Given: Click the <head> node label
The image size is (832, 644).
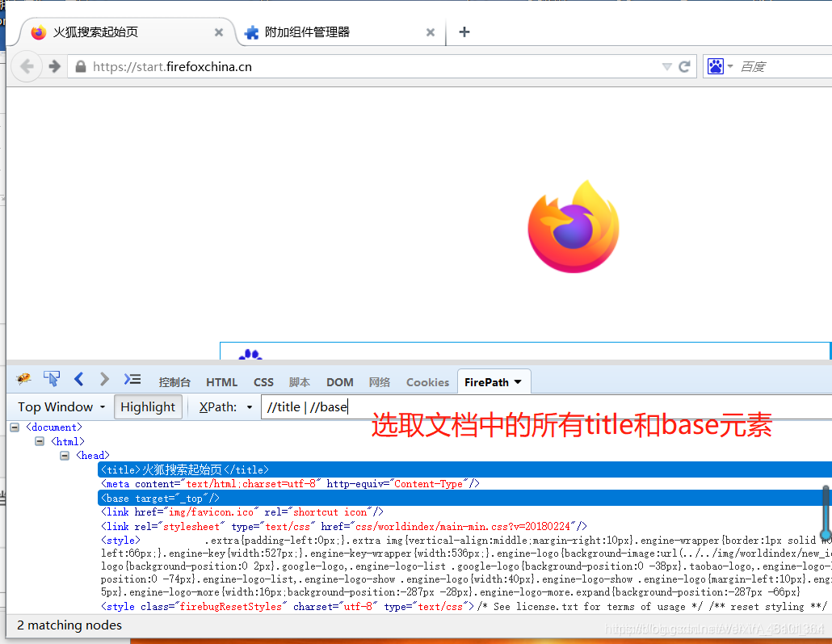Looking at the screenshot, I should [93, 456].
